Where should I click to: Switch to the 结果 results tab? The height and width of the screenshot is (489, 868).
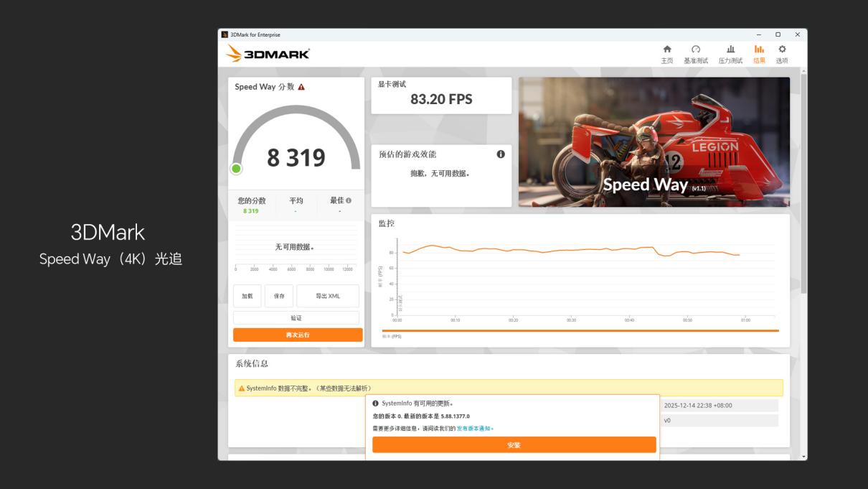[759, 54]
